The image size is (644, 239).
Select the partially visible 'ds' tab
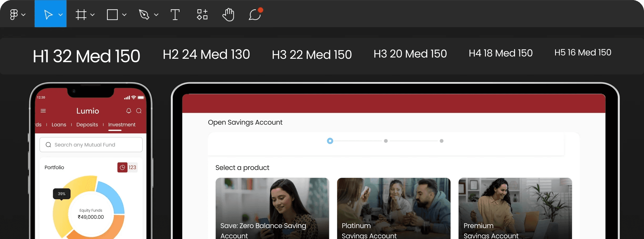pyautogui.click(x=38, y=125)
